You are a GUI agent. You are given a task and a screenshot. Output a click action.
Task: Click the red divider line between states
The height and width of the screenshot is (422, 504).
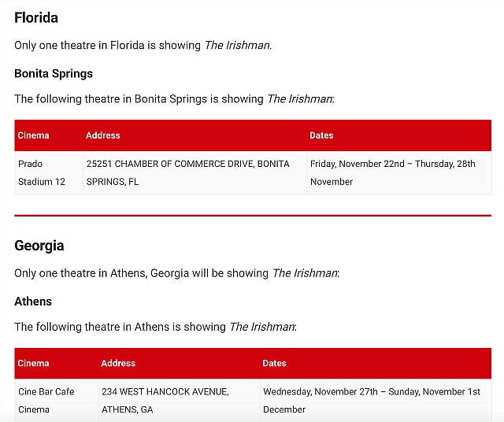(253, 216)
